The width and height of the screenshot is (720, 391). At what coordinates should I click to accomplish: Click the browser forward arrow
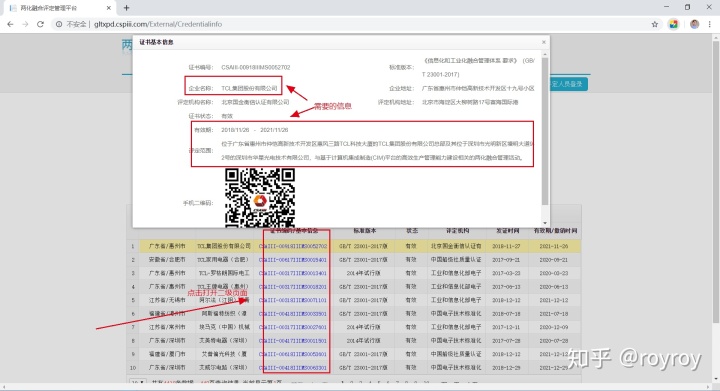pyautogui.click(x=25, y=24)
